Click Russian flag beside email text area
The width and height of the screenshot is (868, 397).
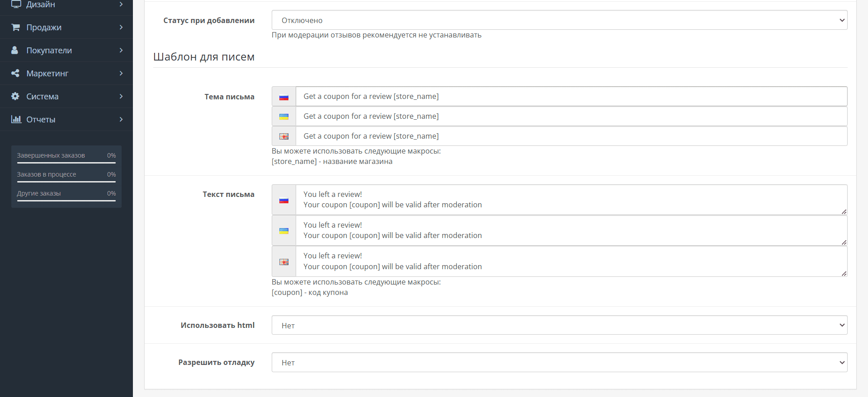[x=284, y=200]
